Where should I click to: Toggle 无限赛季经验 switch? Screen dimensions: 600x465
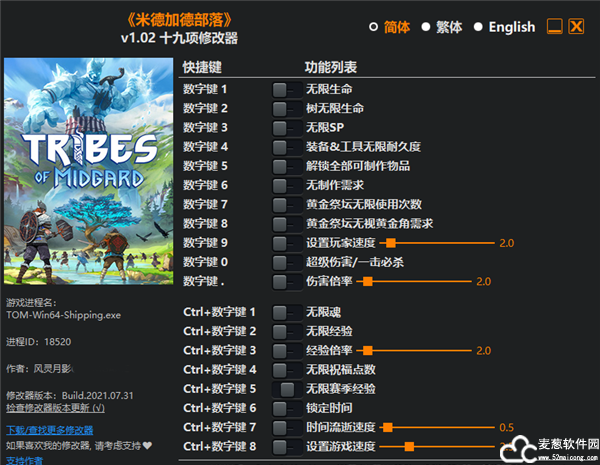[x=287, y=389]
